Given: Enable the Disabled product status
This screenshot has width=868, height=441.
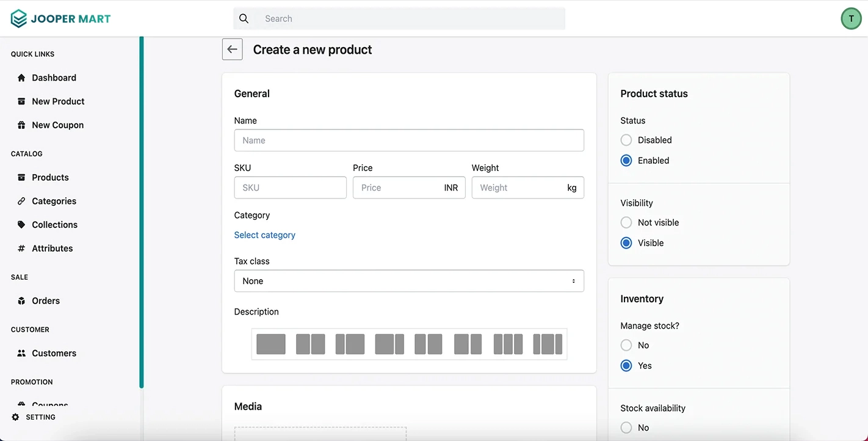Looking at the screenshot, I should [x=626, y=140].
